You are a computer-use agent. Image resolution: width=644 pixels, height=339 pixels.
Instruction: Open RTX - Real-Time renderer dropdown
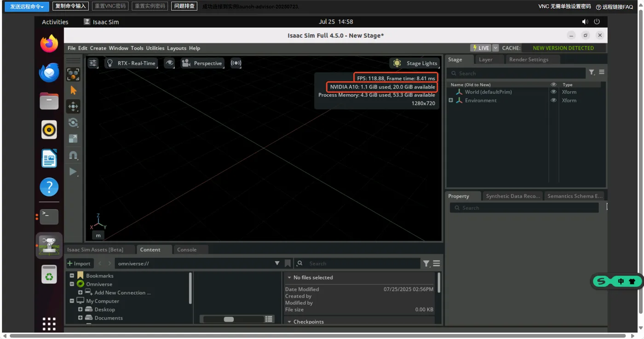point(132,63)
